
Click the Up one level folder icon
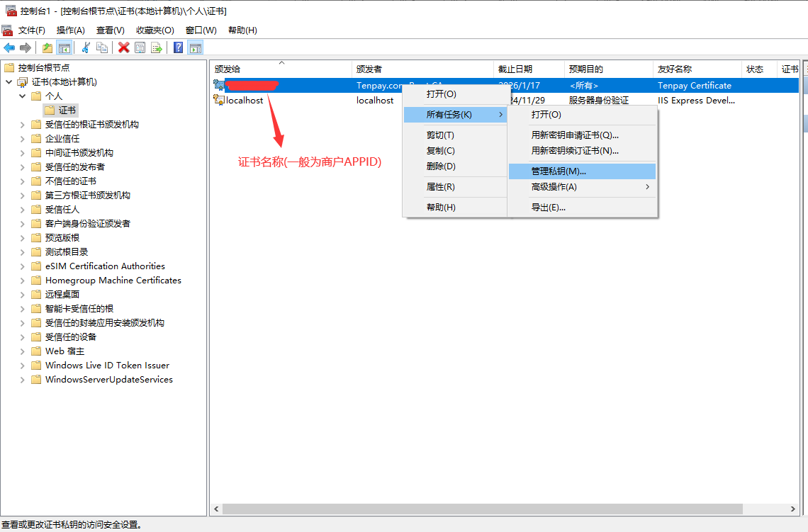[47, 48]
